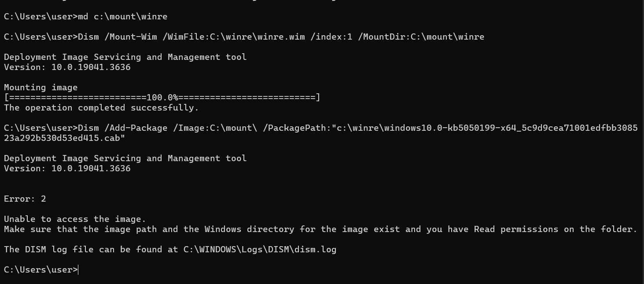Click the second Deployment Image Servicing heading

click(x=125, y=159)
